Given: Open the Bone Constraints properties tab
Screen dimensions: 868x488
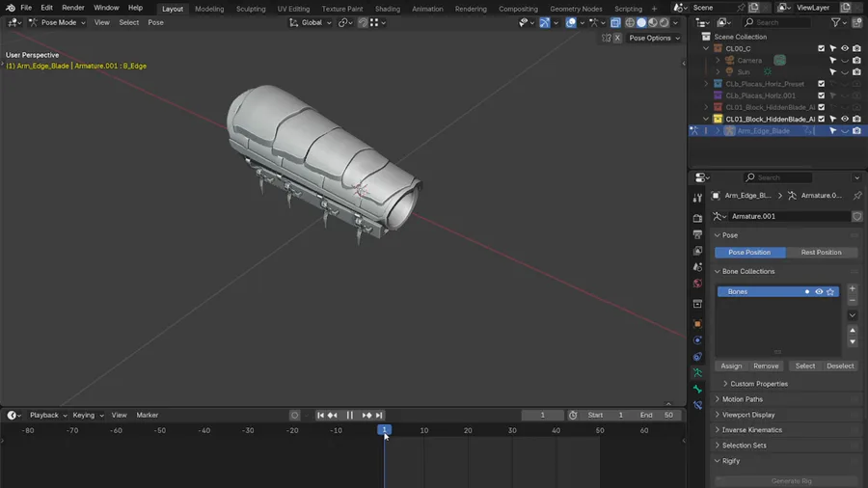Looking at the screenshot, I should [x=698, y=405].
